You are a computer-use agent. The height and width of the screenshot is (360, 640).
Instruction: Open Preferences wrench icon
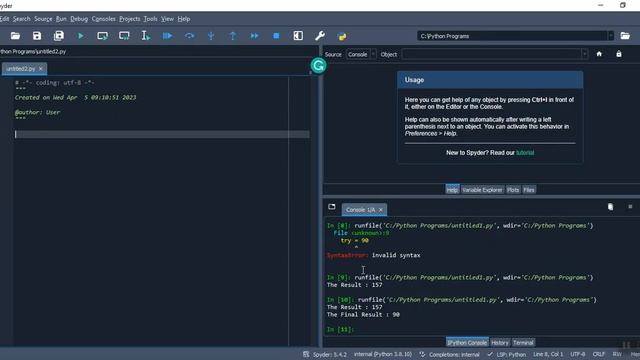320,36
